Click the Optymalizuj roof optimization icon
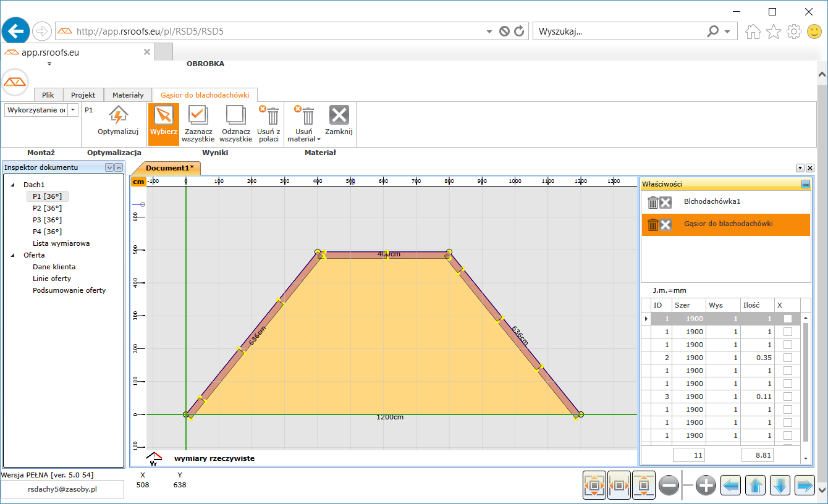This screenshot has height=504, width=828. click(118, 115)
